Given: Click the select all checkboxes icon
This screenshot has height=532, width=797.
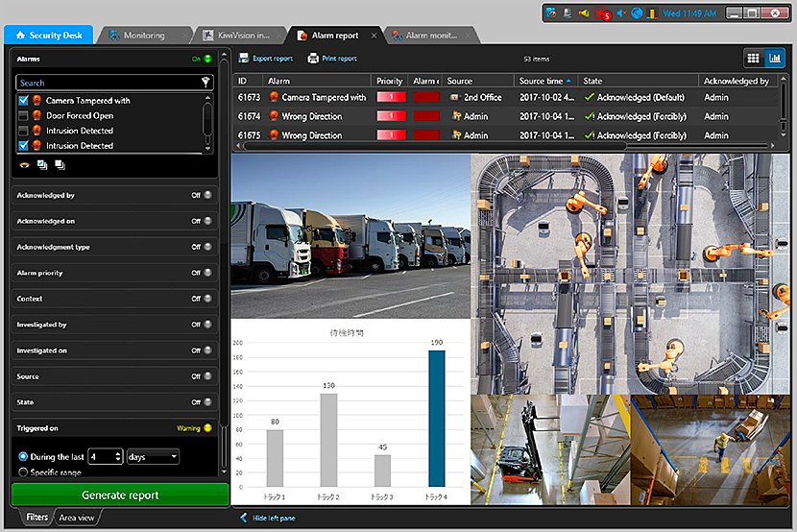Looking at the screenshot, I should coord(42,165).
